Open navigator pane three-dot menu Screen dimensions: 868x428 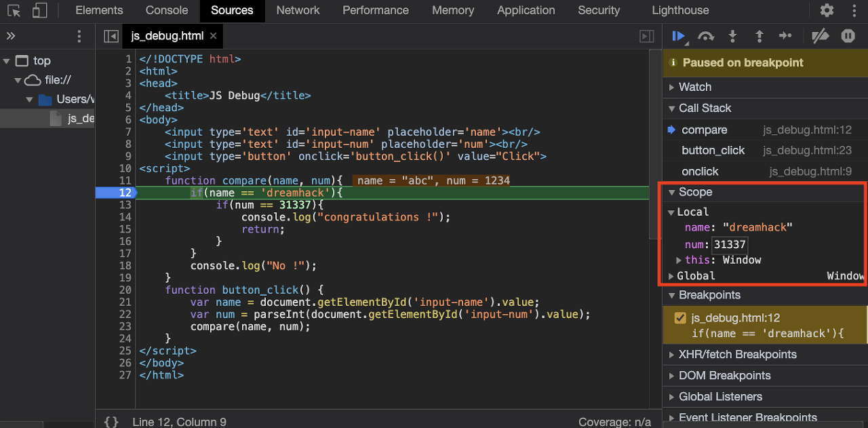click(79, 36)
